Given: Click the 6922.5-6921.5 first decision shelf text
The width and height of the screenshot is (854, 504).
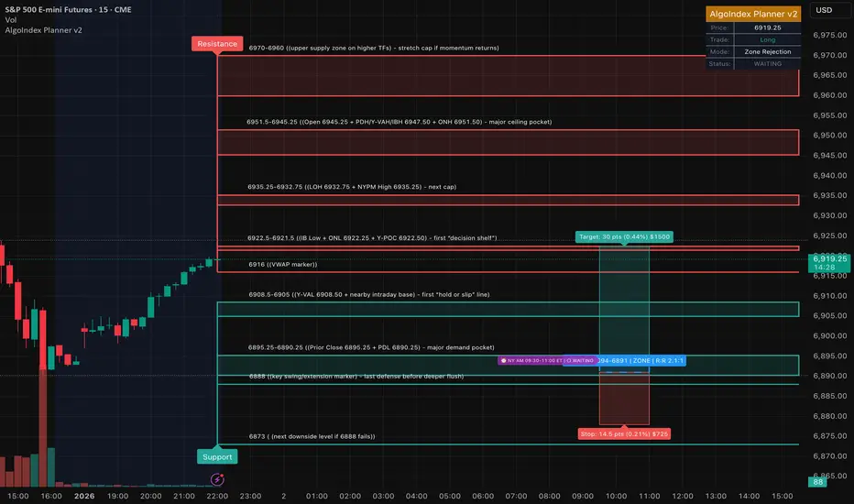Looking at the screenshot, I should pos(372,238).
